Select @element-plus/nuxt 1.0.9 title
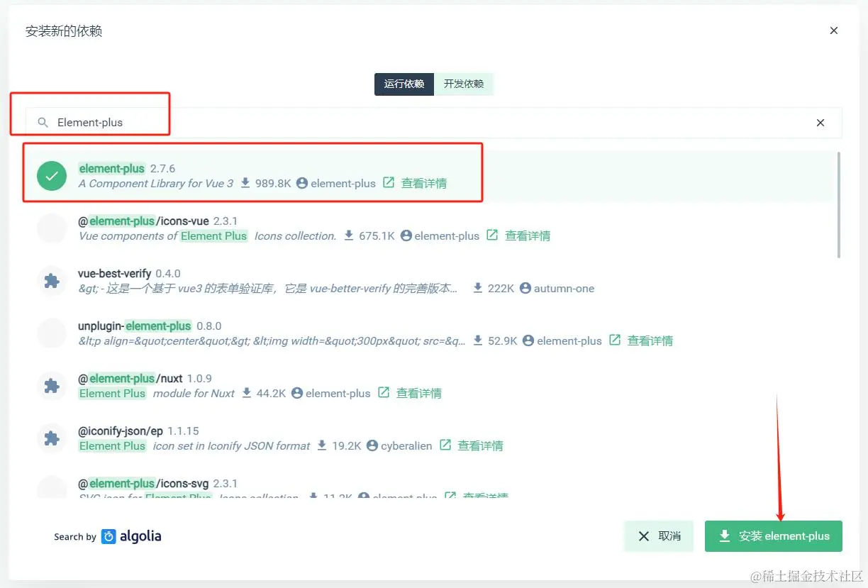868x588 pixels. (145, 378)
